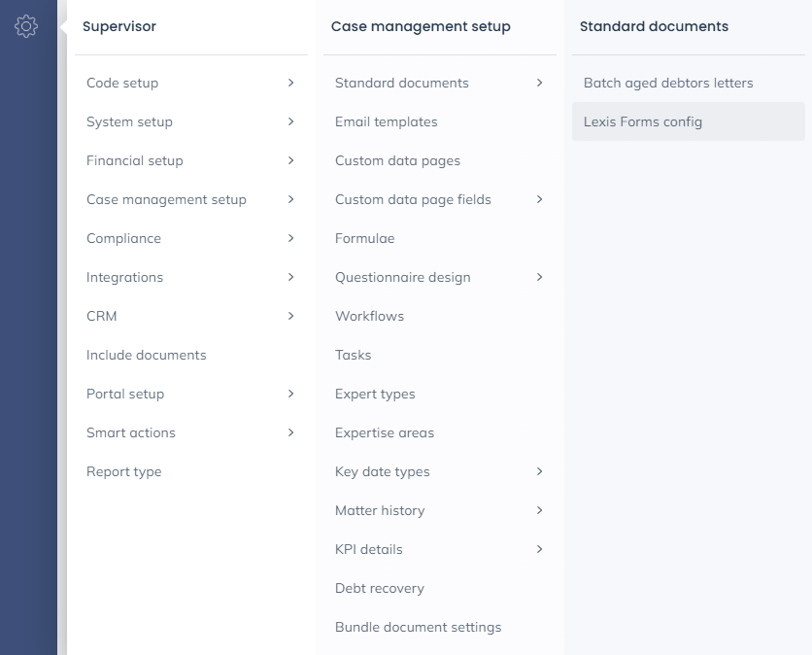Open Bundle document settings
The image size is (812, 655).
pyautogui.click(x=418, y=627)
